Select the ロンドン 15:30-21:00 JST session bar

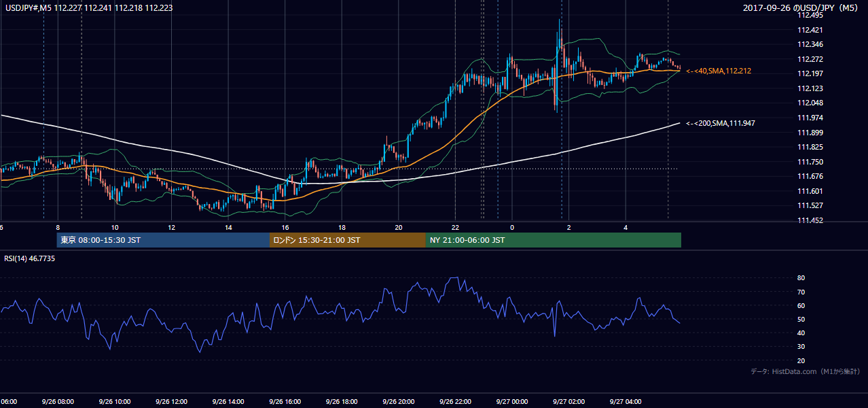click(347, 240)
